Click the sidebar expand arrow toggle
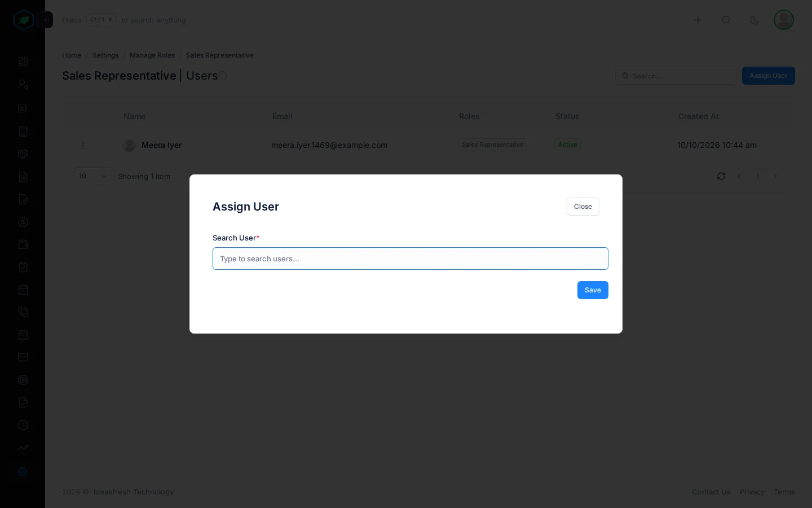812x508 pixels. tap(46, 20)
